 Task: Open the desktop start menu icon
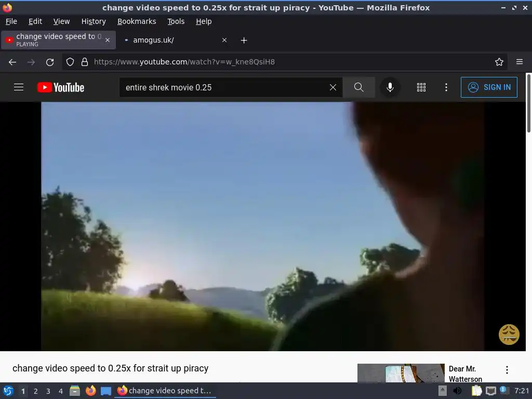(x=8, y=391)
